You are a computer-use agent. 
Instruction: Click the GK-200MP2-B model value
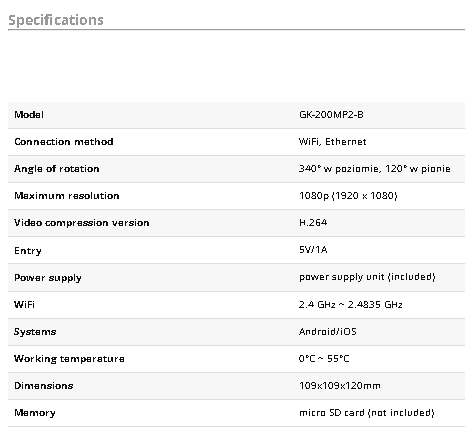click(331, 115)
